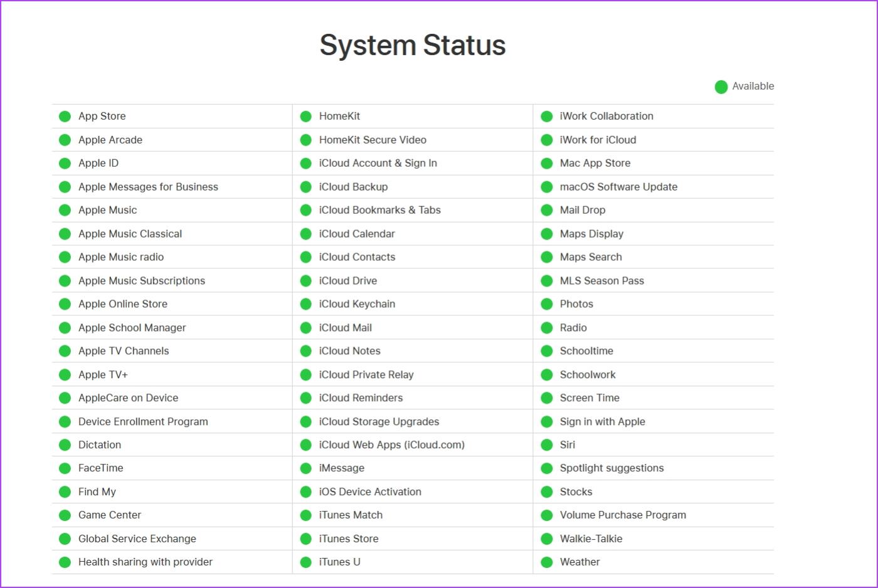Image resolution: width=878 pixels, height=588 pixels.
Task: Click the Schoolwork text
Action: click(x=588, y=375)
